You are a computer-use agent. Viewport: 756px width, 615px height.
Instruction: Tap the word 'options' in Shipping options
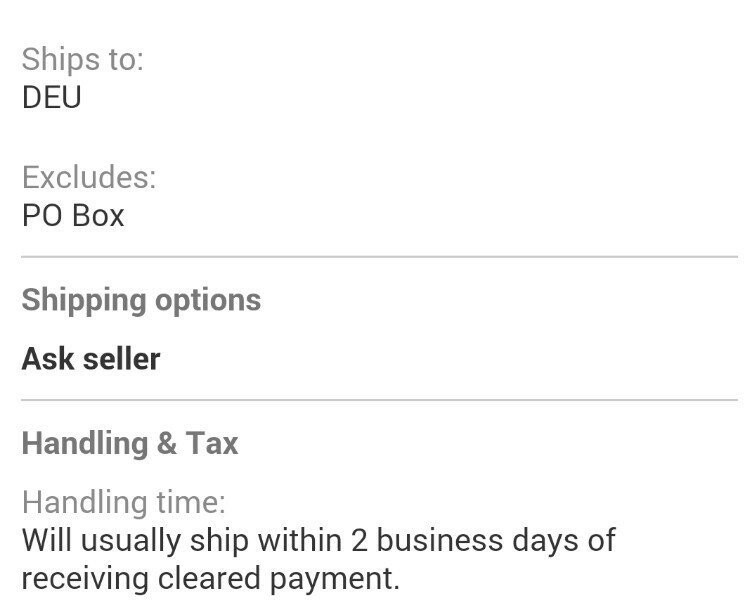click(x=208, y=302)
